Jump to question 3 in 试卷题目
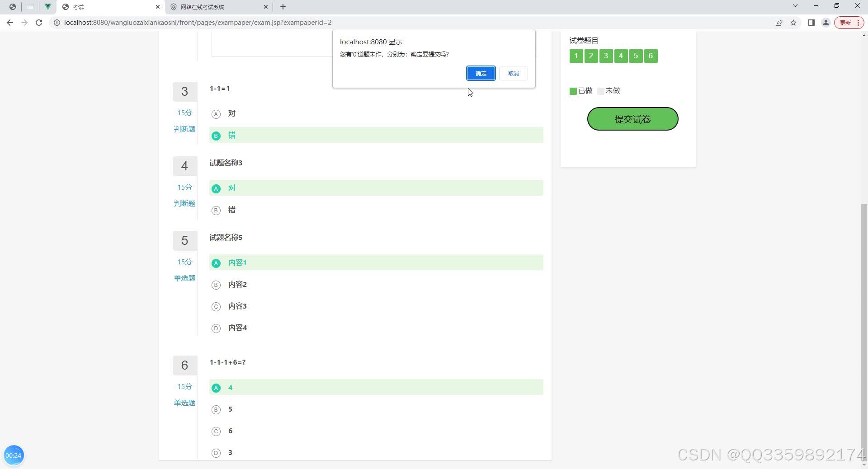Viewport: 868px width, 469px height. (x=606, y=56)
